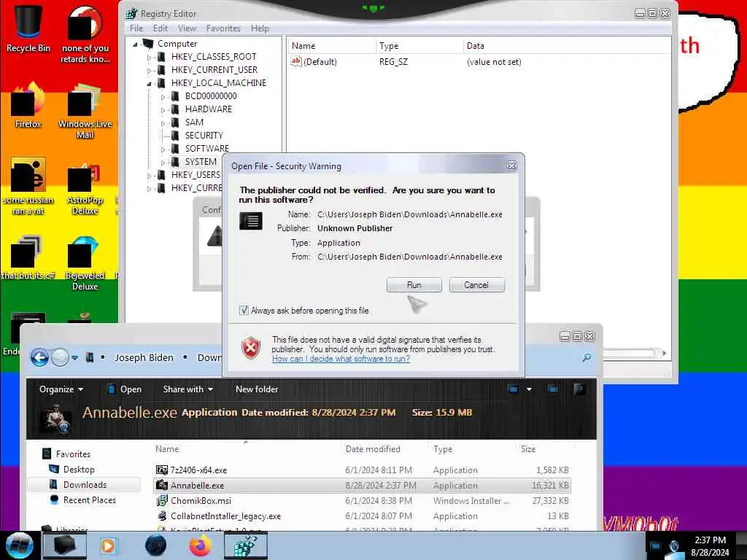
Task: Open the File menu in Registry Editor
Action: (136, 28)
